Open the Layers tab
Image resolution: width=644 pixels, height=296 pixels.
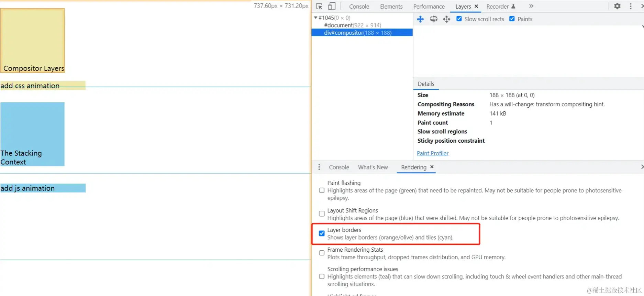(x=463, y=7)
